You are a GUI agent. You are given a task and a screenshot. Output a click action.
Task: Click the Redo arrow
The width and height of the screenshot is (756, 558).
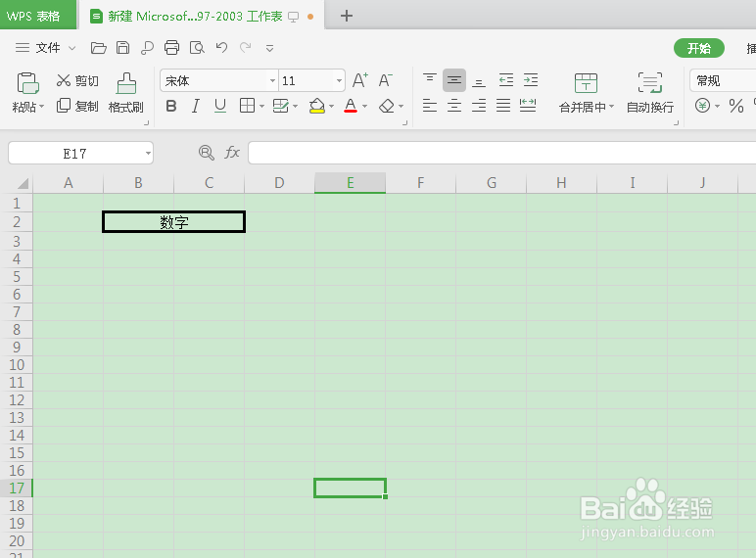click(246, 47)
